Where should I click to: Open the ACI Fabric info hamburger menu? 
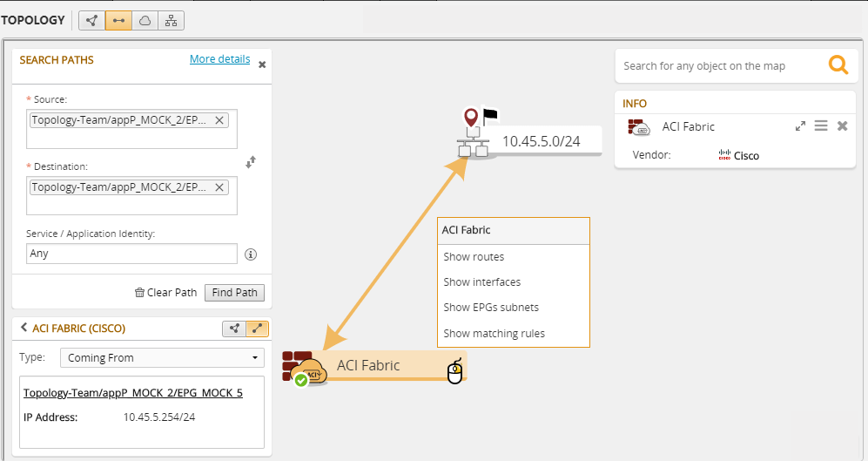(820, 126)
